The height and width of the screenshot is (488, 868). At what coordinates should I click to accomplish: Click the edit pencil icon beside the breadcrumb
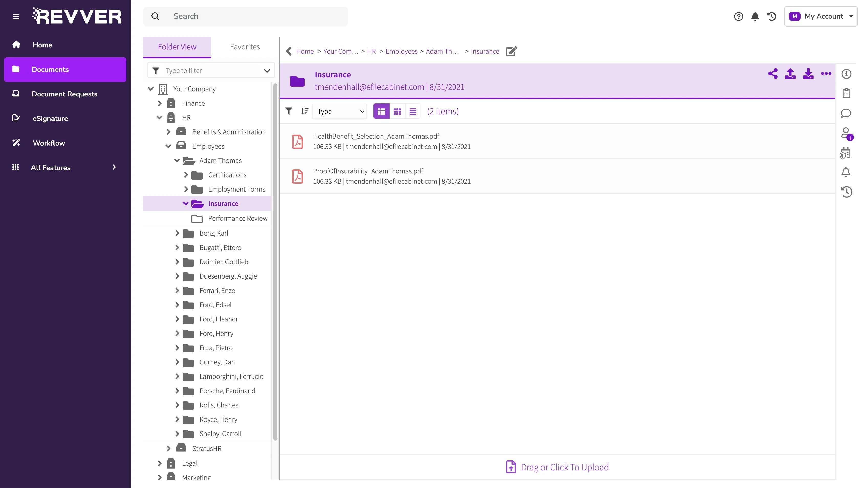(x=511, y=51)
